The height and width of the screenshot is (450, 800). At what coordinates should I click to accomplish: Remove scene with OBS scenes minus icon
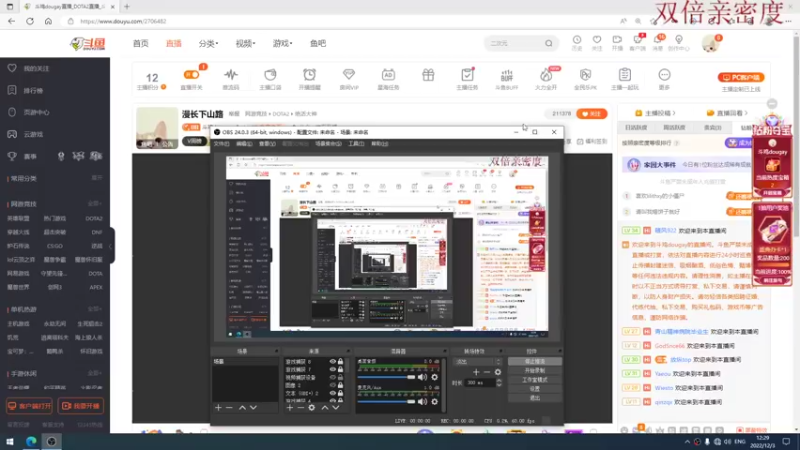click(229, 408)
